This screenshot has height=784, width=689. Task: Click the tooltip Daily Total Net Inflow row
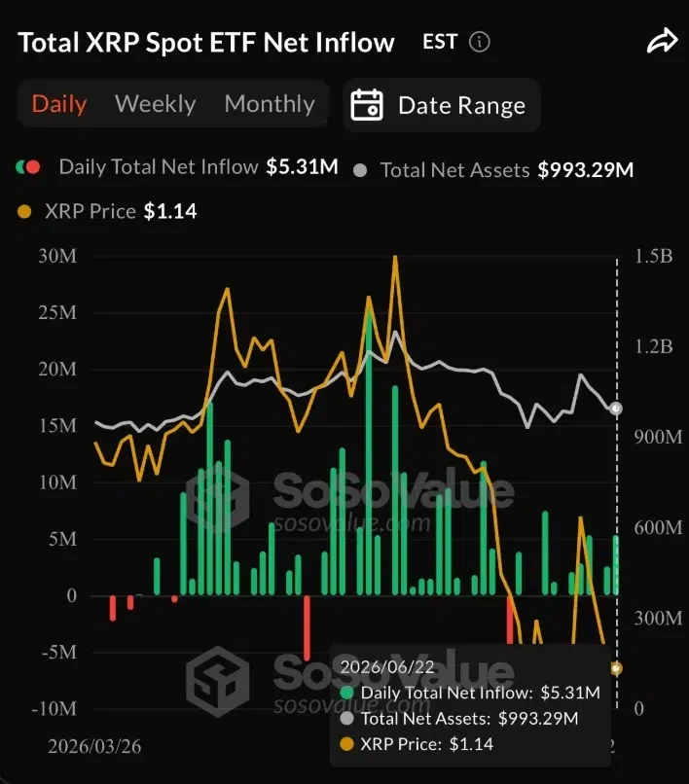pyautogui.click(x=470, y=693)
